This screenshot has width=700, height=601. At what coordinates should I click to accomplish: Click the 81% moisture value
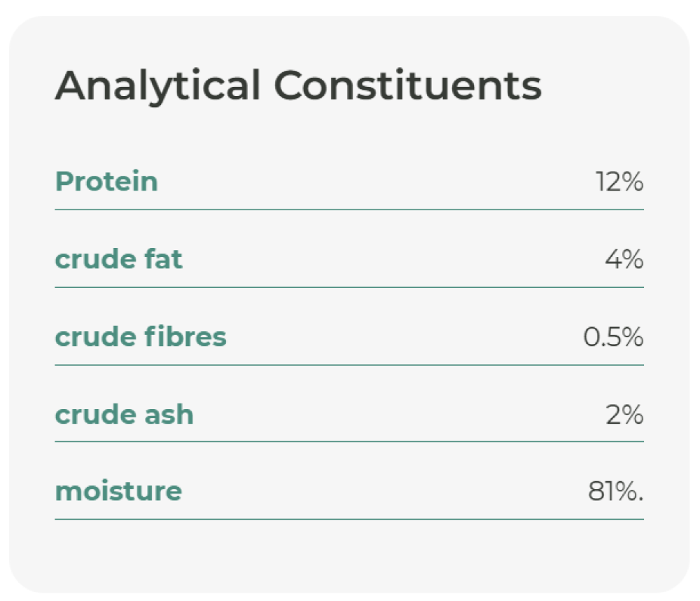pos(615,492)
